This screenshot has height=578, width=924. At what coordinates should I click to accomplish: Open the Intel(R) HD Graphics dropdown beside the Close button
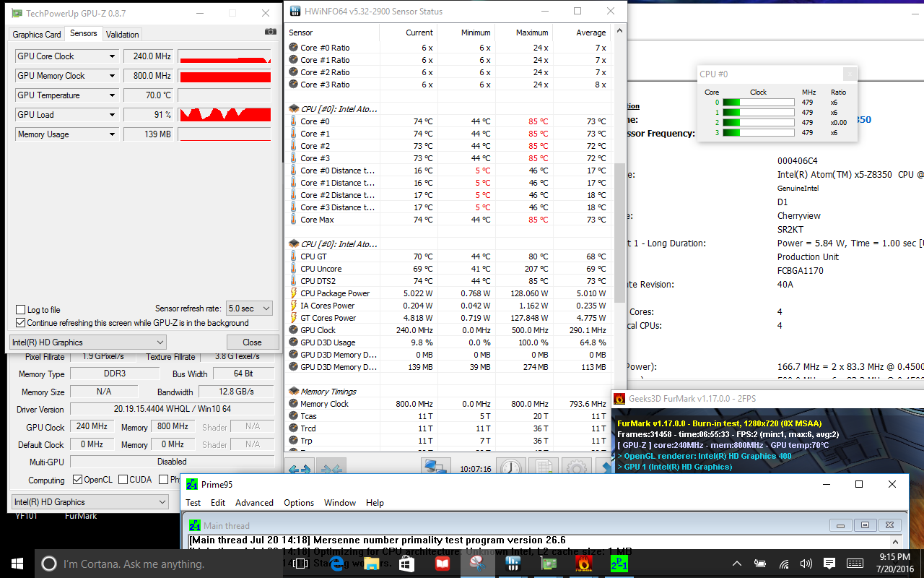click(88, 342)
